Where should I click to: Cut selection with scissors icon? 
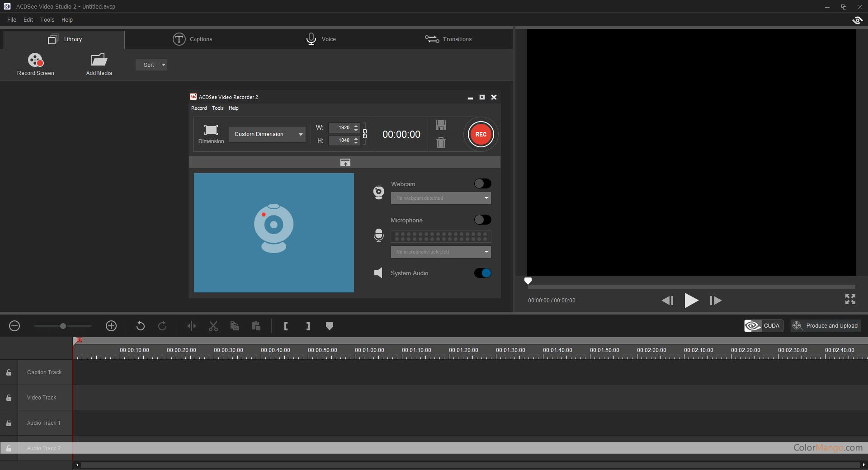tap(213, 326)
